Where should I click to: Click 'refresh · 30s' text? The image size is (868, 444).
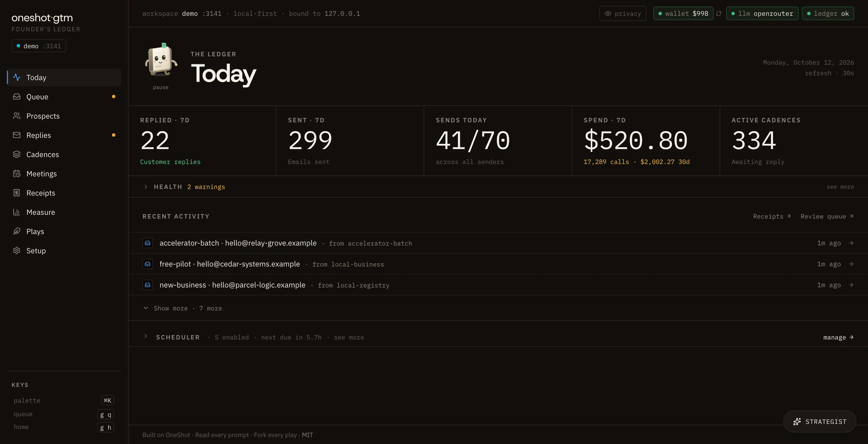tap(829, 73)
